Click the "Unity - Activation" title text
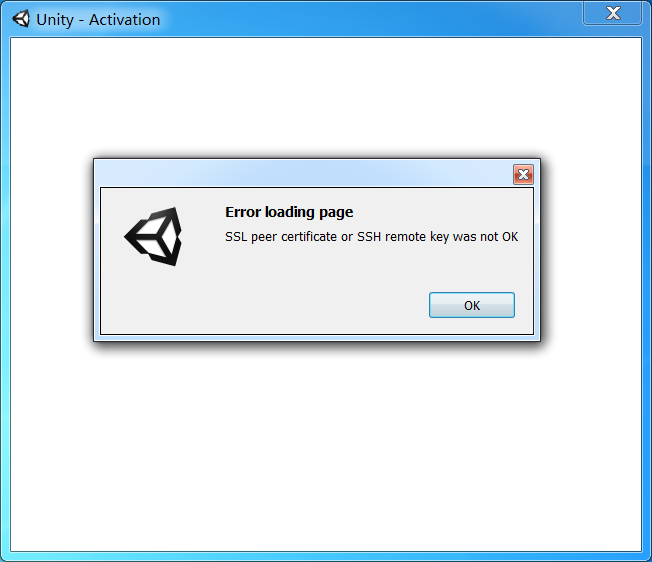652x562 pixels. (98, 20)
